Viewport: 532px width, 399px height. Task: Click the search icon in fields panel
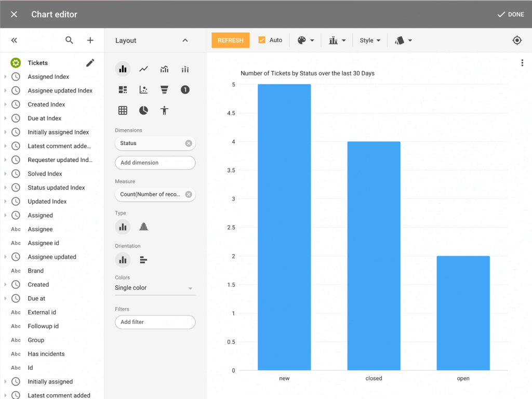click(69, 40)
